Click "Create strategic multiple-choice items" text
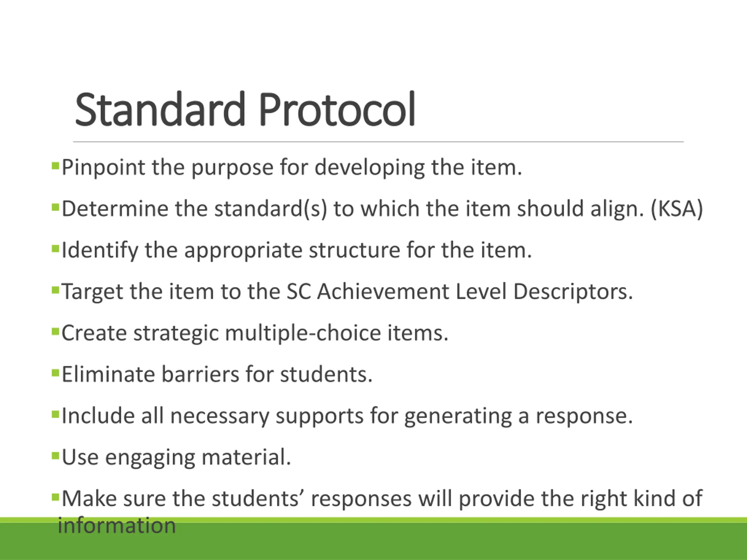 [x=255, y=333]
